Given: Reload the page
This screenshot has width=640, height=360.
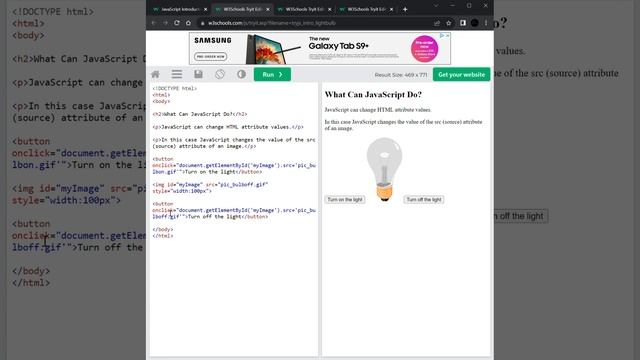Looking at the screenshot, I should (x=177, y=23).
